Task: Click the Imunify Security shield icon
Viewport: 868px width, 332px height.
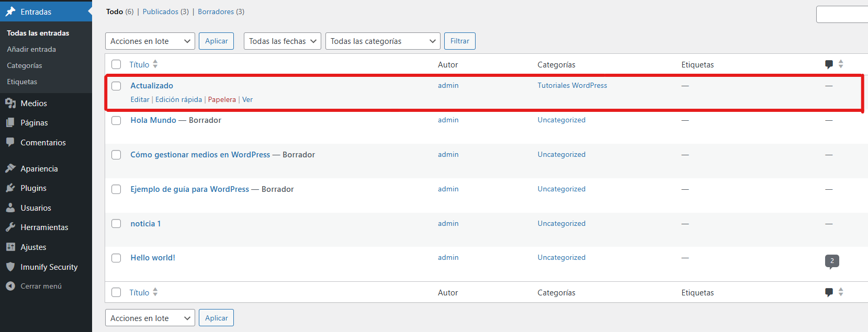Action: (10, 267)
